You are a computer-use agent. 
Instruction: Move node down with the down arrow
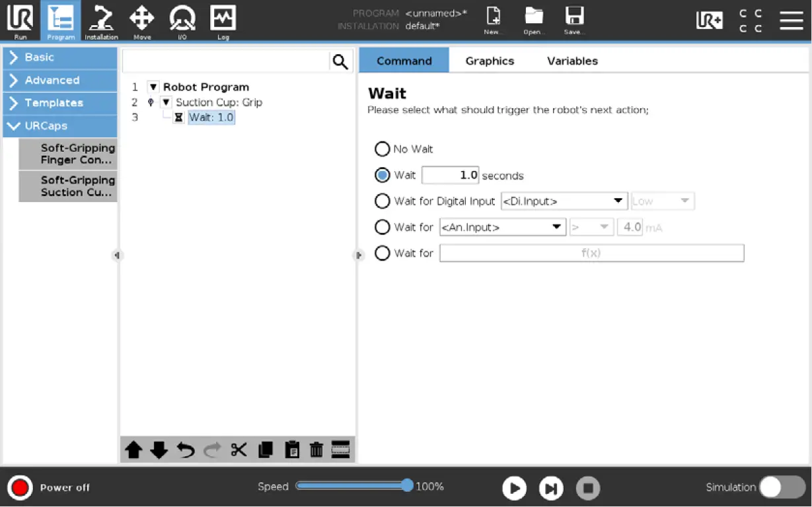click(159, 450)
